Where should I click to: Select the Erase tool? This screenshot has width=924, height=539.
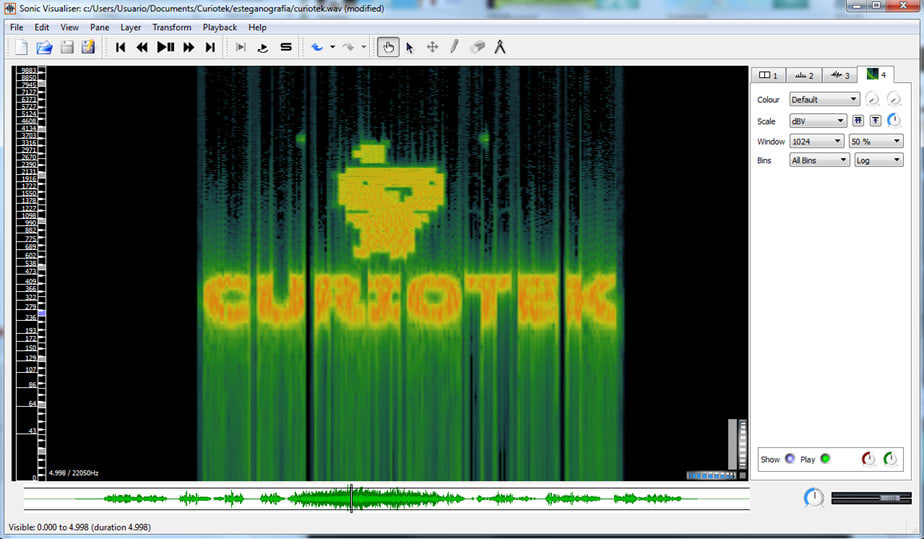click(477, 47)
